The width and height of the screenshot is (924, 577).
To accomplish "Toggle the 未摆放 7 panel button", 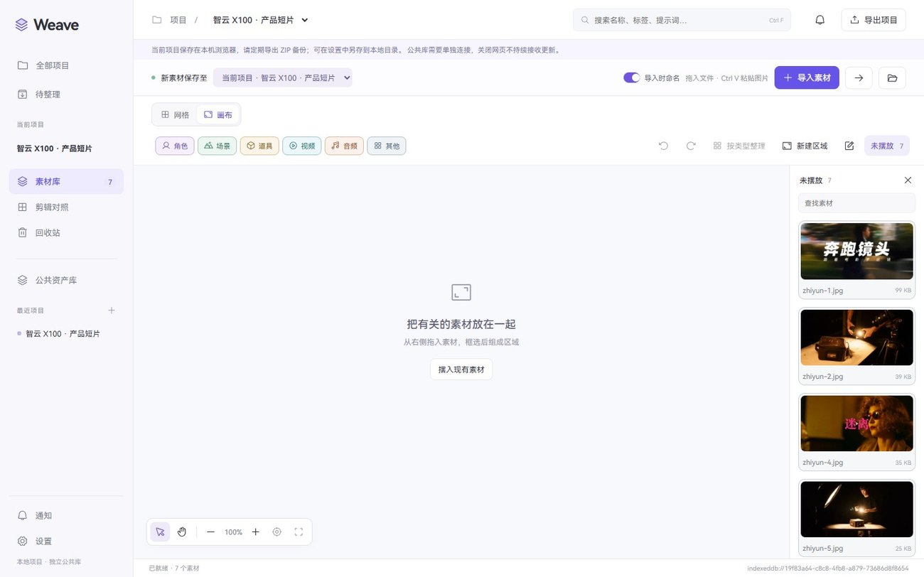I will (887, 146).
